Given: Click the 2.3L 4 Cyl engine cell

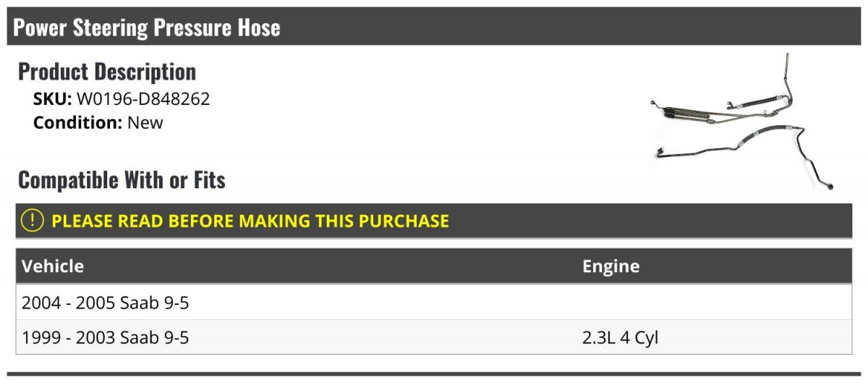Looking at the screenshot, I should point(621,337).
